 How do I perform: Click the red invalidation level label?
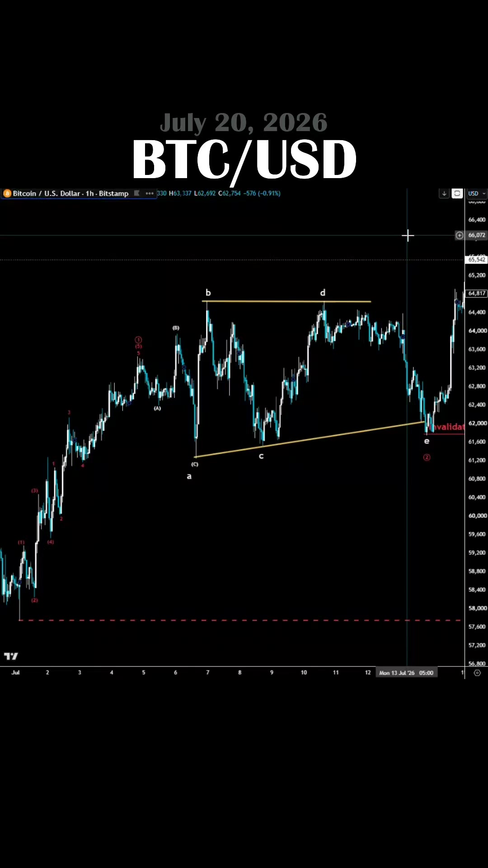(x=448, y=427)
